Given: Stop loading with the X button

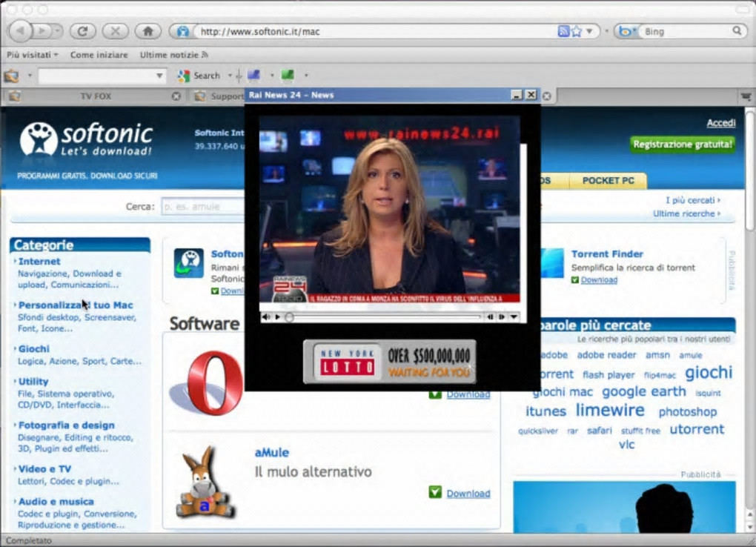Looking at the screenshot, I should (115, 31).
